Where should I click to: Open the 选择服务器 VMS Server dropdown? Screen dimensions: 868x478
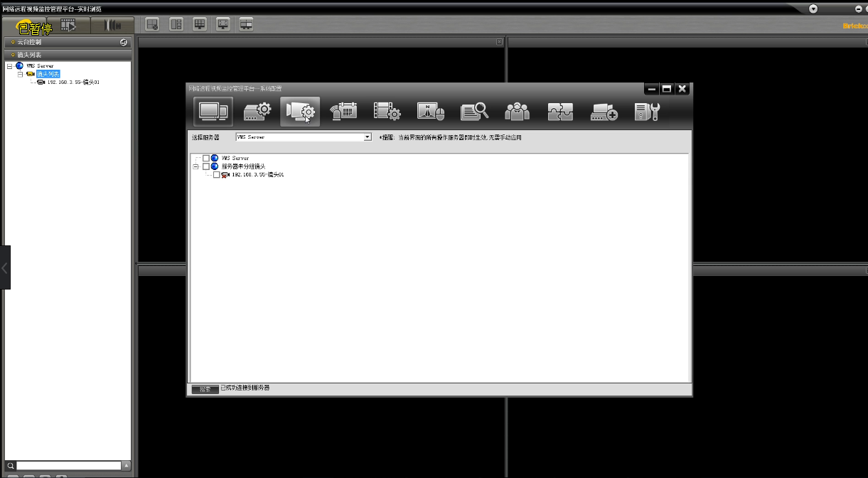point(367,137)
